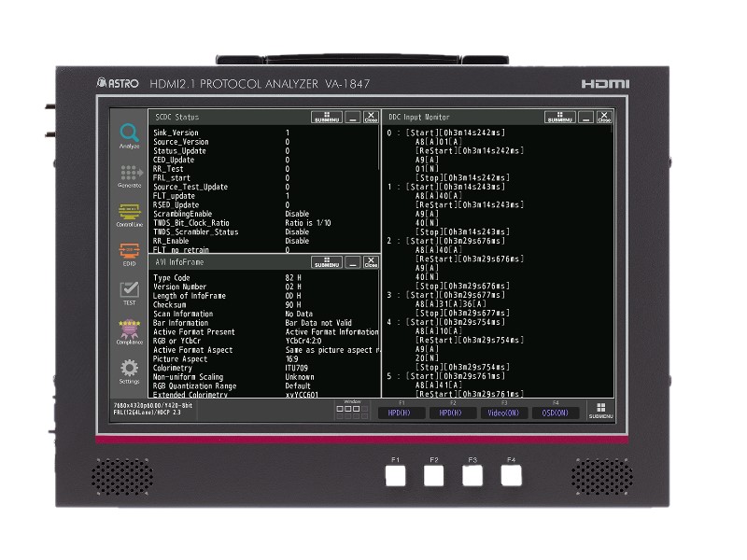Select the RR_Enable row
Image resolution: width=747 pixels, height=560 pixels.
(265, 241)
